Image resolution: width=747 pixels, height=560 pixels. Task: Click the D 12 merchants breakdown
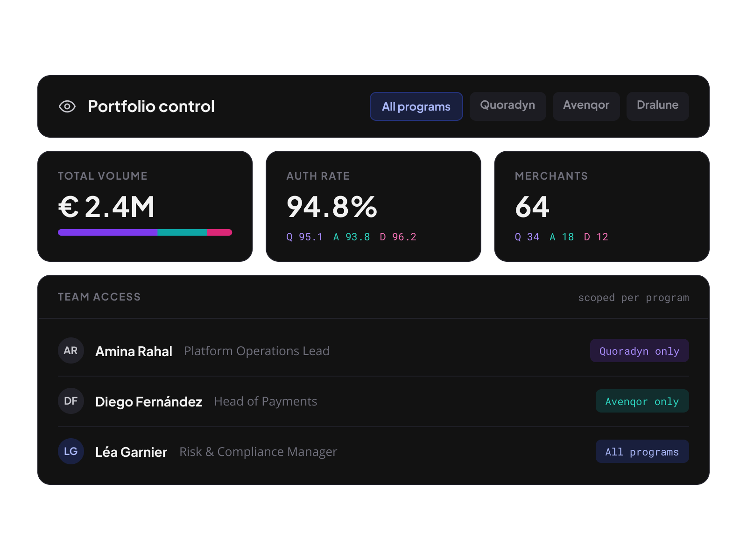(596, 237)
